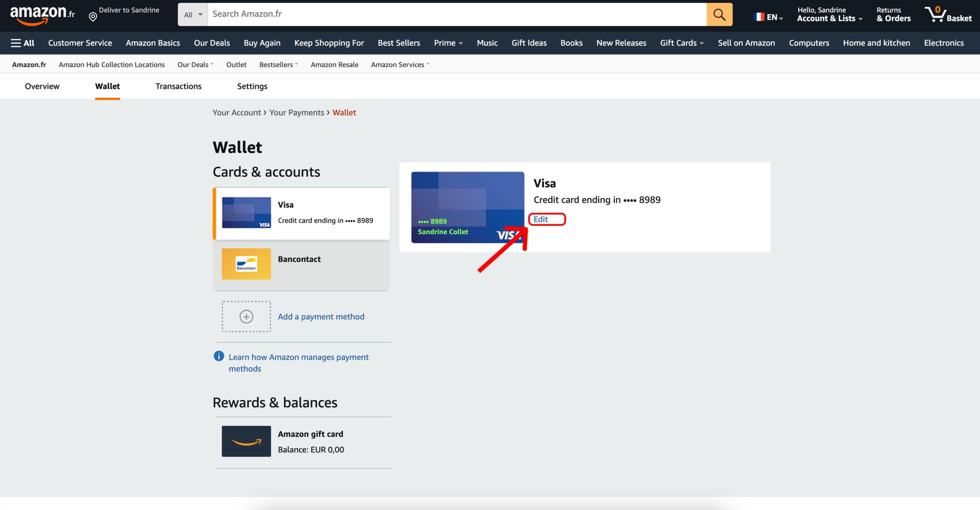Click the Amazon gift card image
The image size is (980, 510).
click(x=246, y=441)
